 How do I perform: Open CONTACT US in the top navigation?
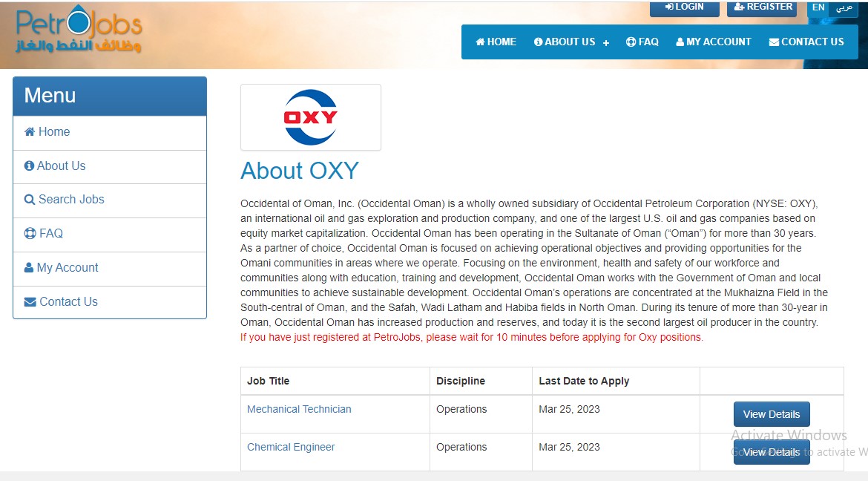click(806, 42)
